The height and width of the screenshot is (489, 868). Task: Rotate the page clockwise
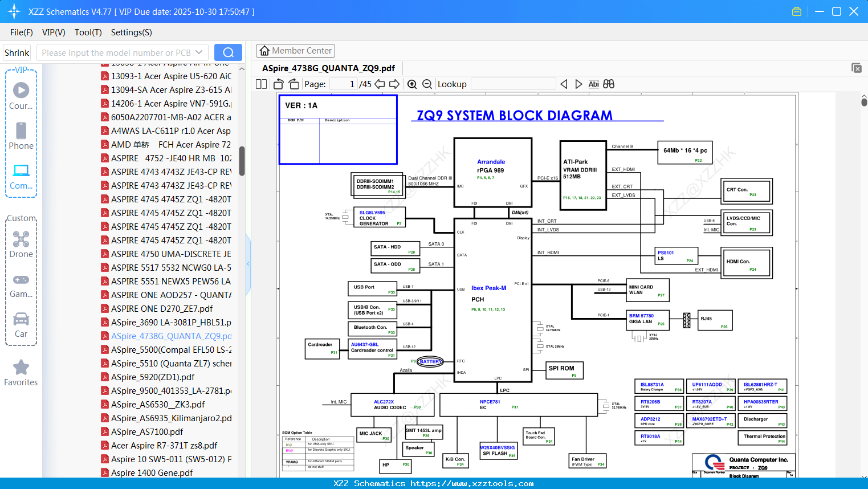pyautogui.click(x=294, y=84)
